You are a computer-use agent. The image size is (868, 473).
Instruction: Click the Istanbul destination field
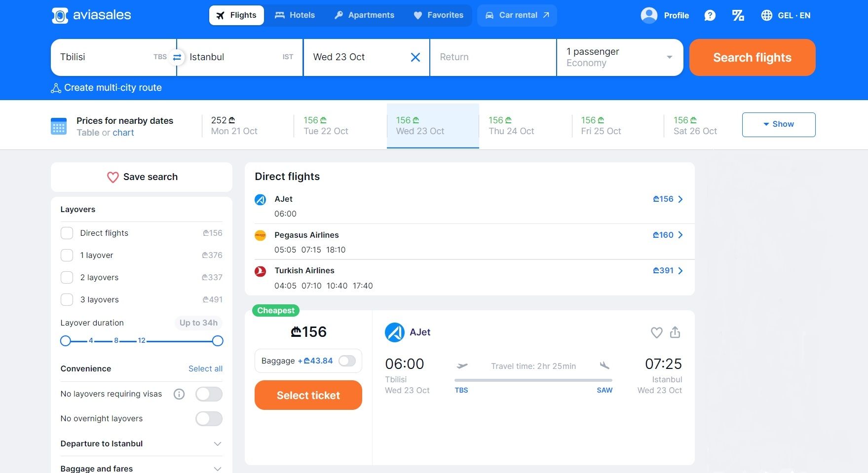pos(240,57)
